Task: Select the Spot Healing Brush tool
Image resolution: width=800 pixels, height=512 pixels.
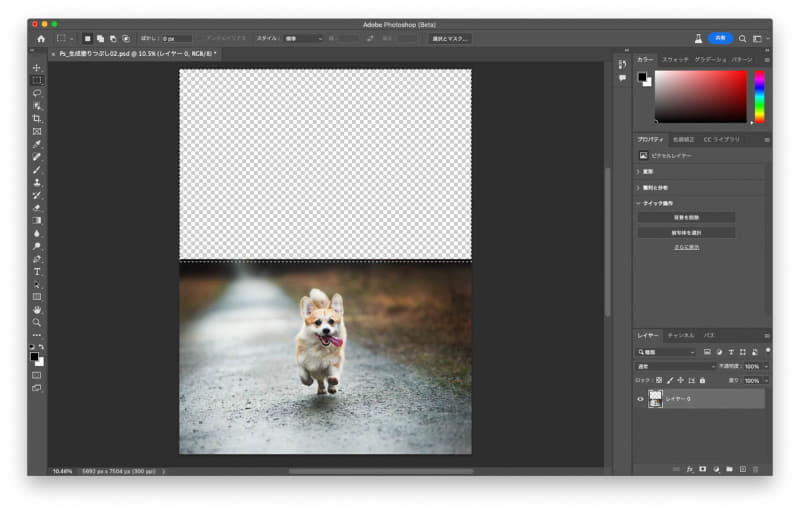Action: click(x=37, y=157)
